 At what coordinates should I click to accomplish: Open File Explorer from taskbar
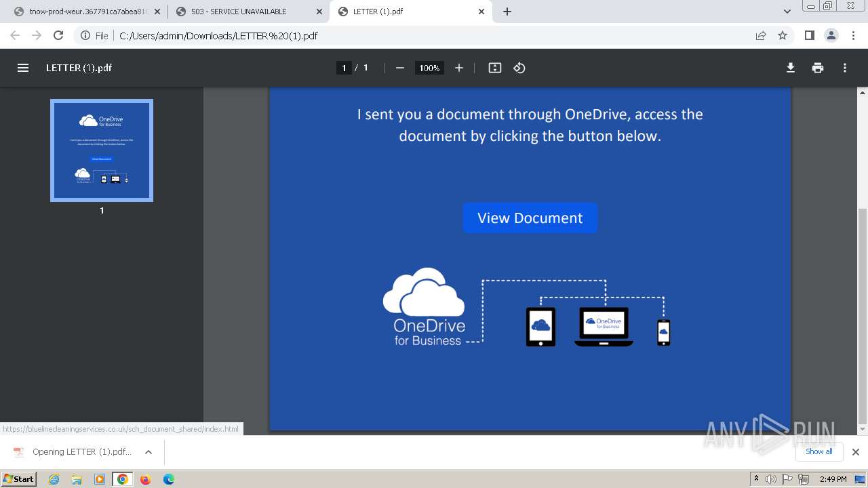(x=77, y=479)
